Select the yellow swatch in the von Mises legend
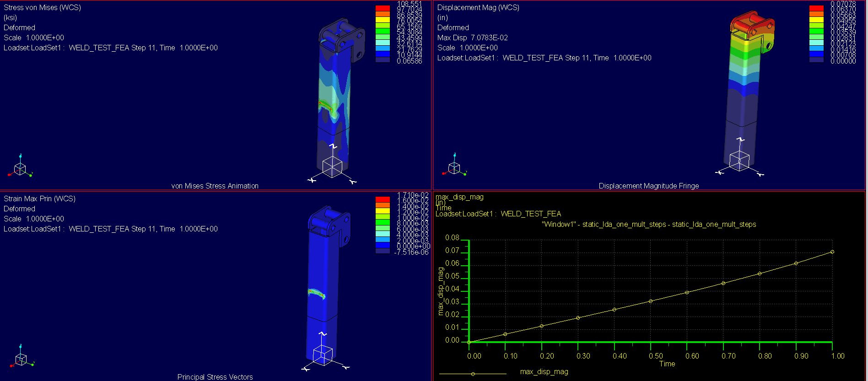Image resolution: width=868 pixels, height=381 pixels. tap(383, 20)
